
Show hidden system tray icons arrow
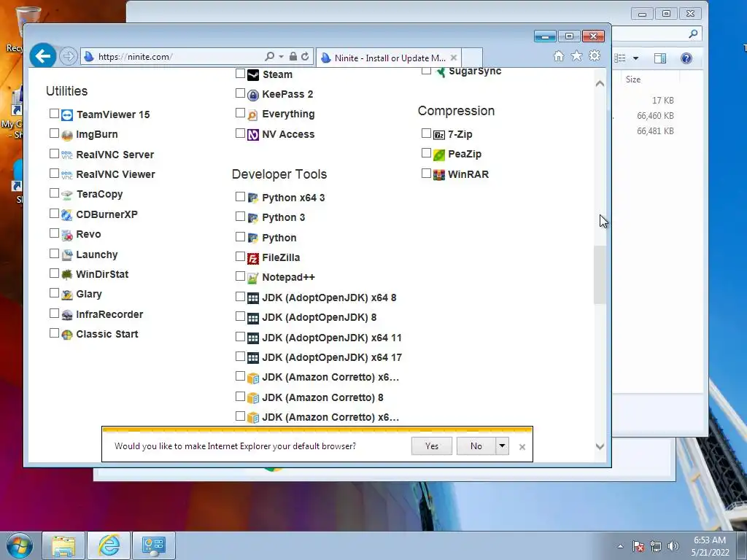click(620, 546)
